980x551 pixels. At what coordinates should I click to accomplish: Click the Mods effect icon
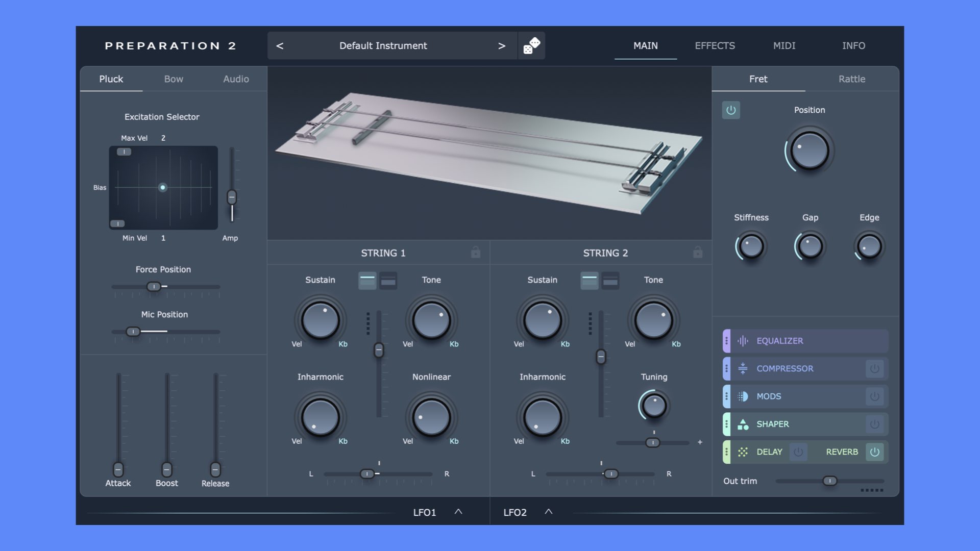point(743,396)
